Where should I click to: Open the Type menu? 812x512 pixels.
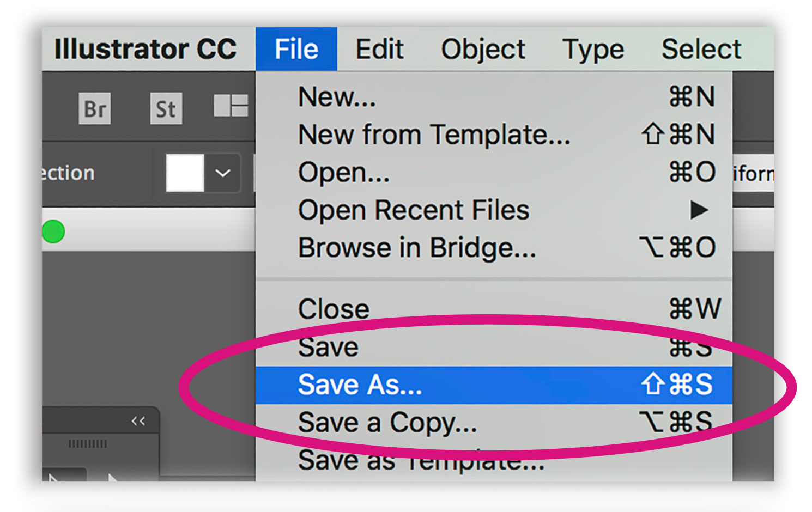(593, 49)
